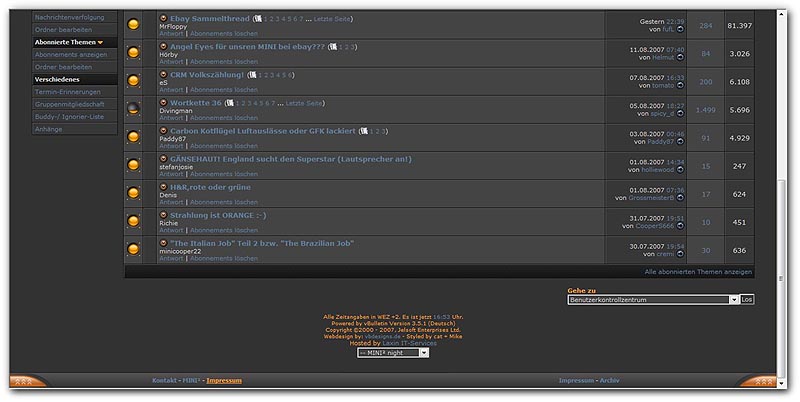Open the left orange Impressum footer link
This screenshot has width=800, height=402.
224,381
